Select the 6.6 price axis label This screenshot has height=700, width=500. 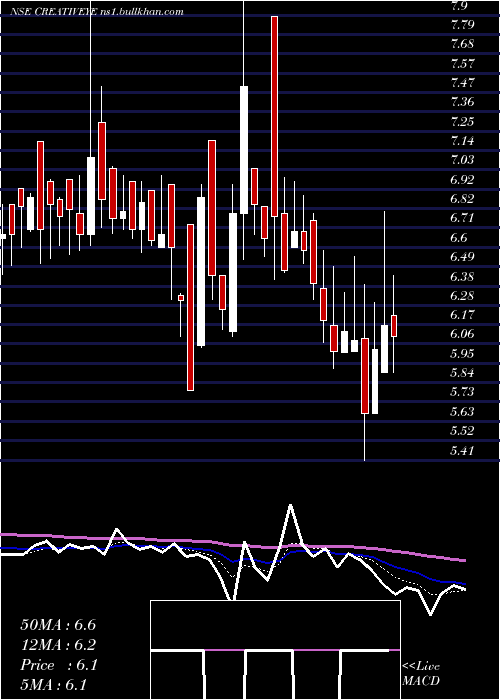coord(459,238)
